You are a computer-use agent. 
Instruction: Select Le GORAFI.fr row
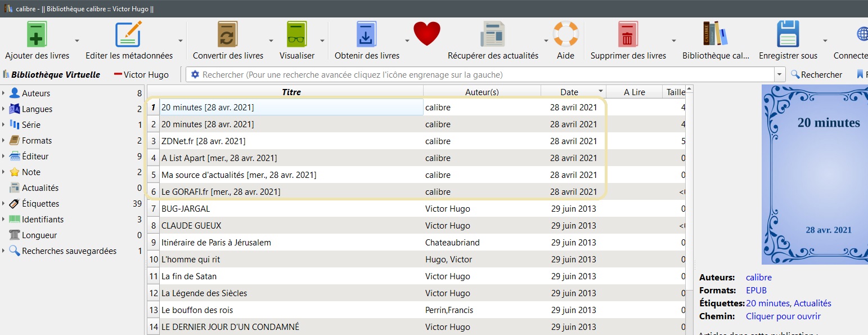coord(416,192)
